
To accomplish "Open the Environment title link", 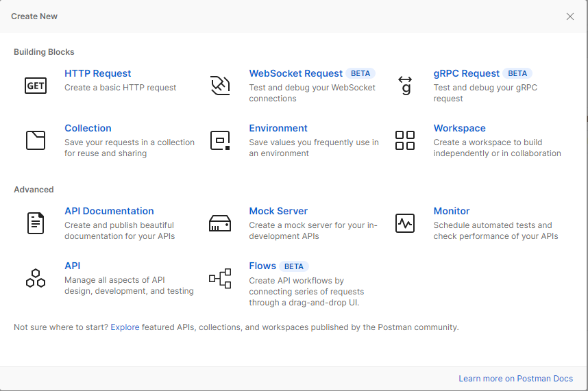I will [278, 128].
